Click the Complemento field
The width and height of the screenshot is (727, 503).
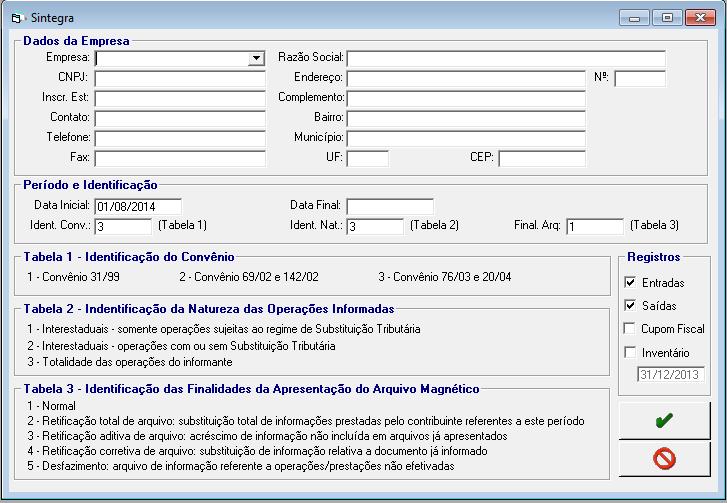(x=466, y=98)
